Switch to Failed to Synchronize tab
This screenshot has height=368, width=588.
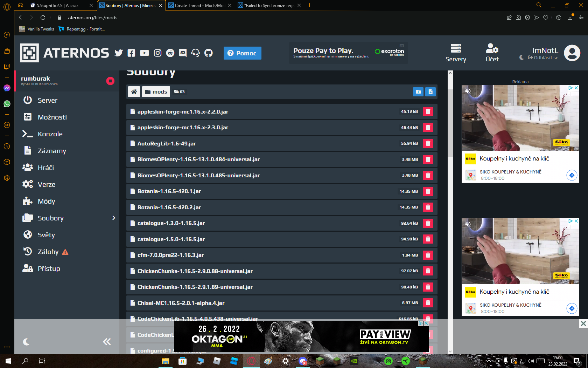click(x=269, y=6)
